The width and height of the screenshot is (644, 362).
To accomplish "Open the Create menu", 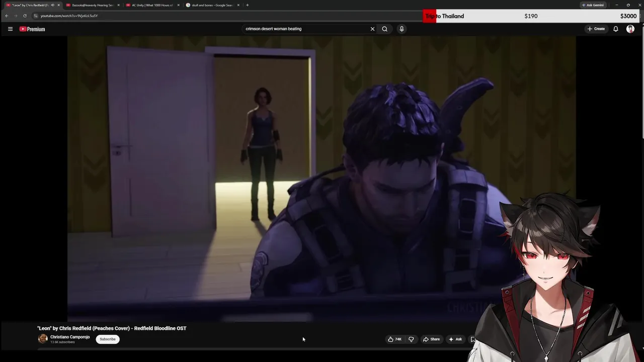I will [596, 29].
